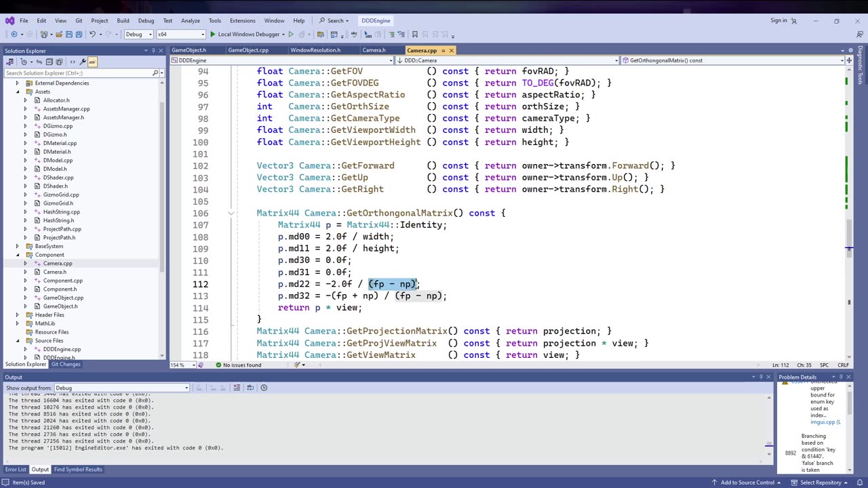The width and height of the screenshot is (868, 488).
Task: Open the Analyze menu
Action: click(191, 21)
